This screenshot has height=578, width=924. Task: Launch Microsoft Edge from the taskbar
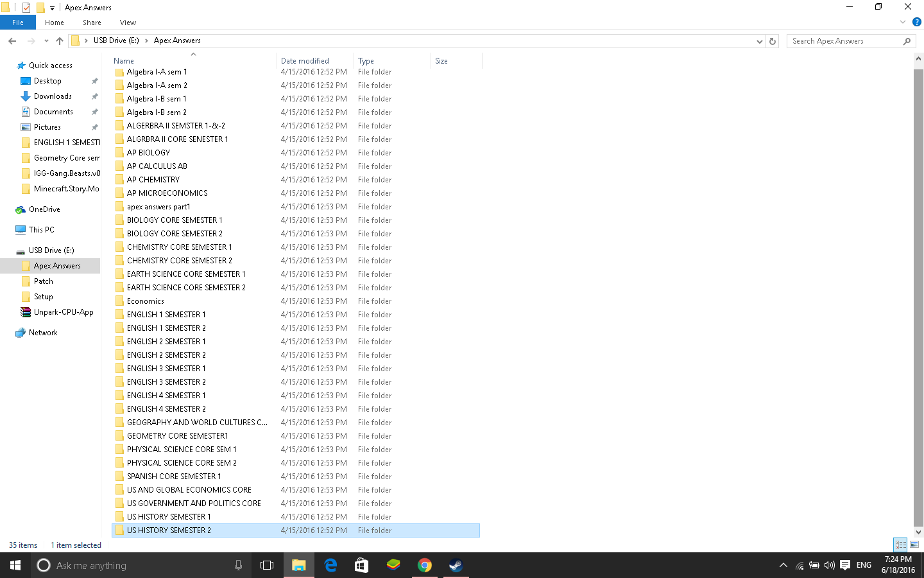330,565
